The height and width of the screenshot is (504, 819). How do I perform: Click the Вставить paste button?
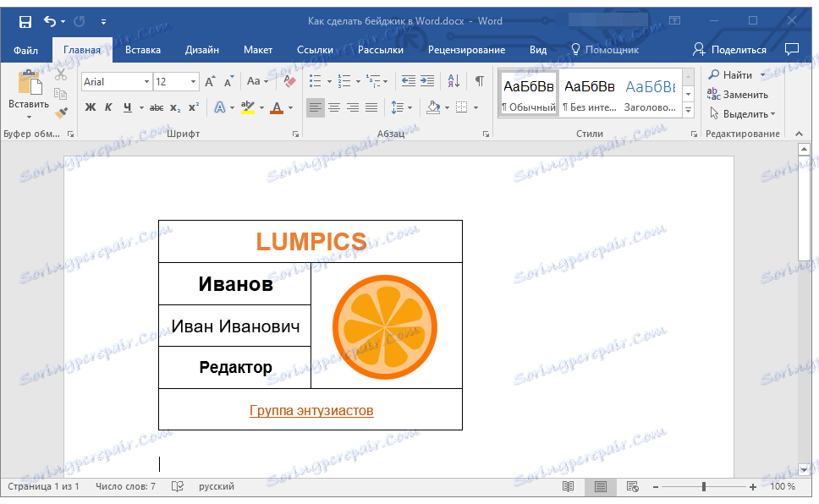(29, 94)
